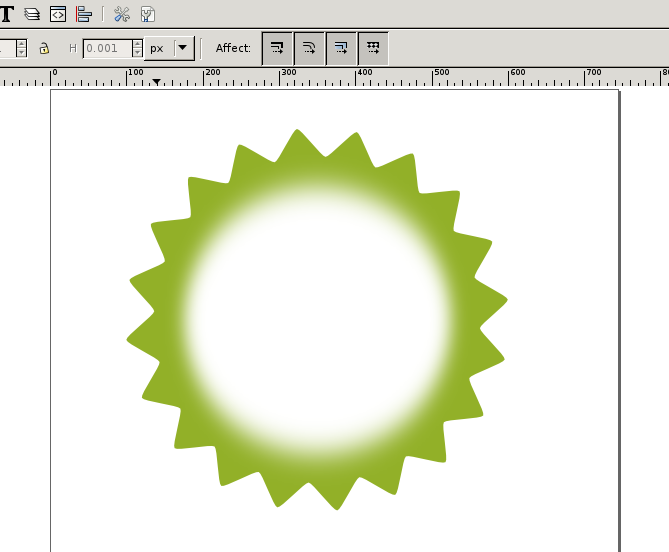
Task: Toggle the width/height ratio lock
Action: pyautogui.click(x=44, y=48)
